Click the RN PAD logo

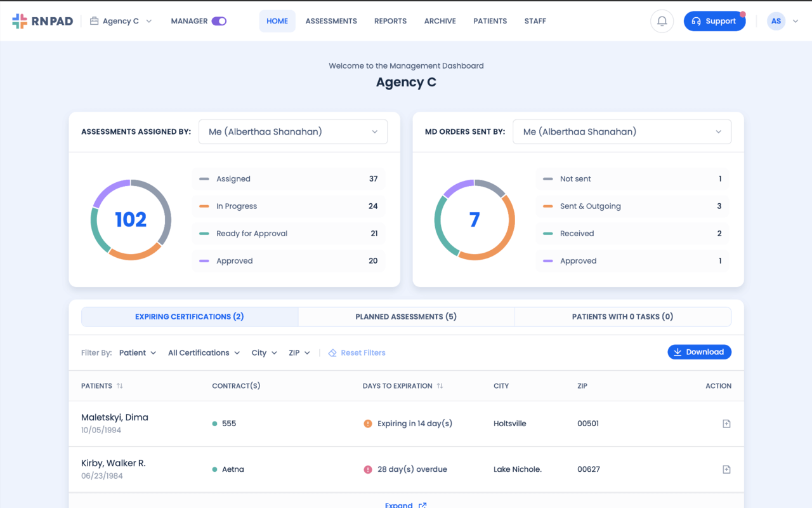[43, 20]
